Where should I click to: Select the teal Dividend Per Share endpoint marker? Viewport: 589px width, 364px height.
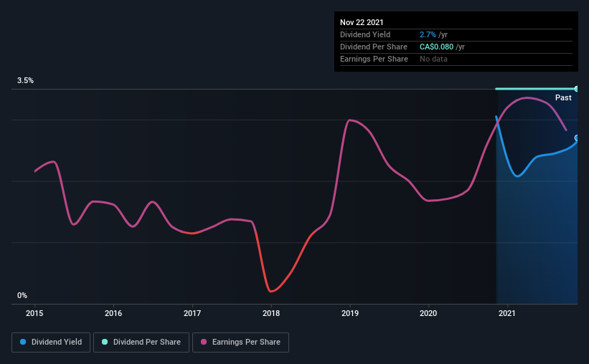click(577, 89)
